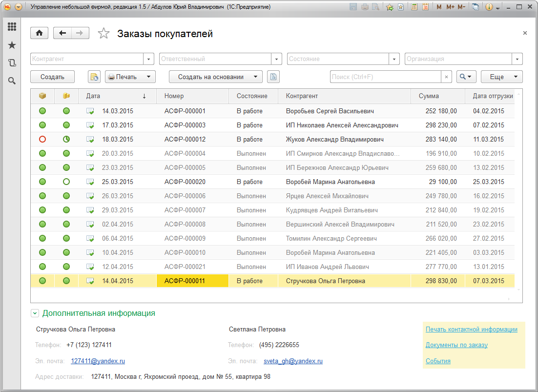The width and height of the screenshot is (538, 392).
Task: Click shipment status circle for order АСФР-000001
Action: (x=42, y=111)
